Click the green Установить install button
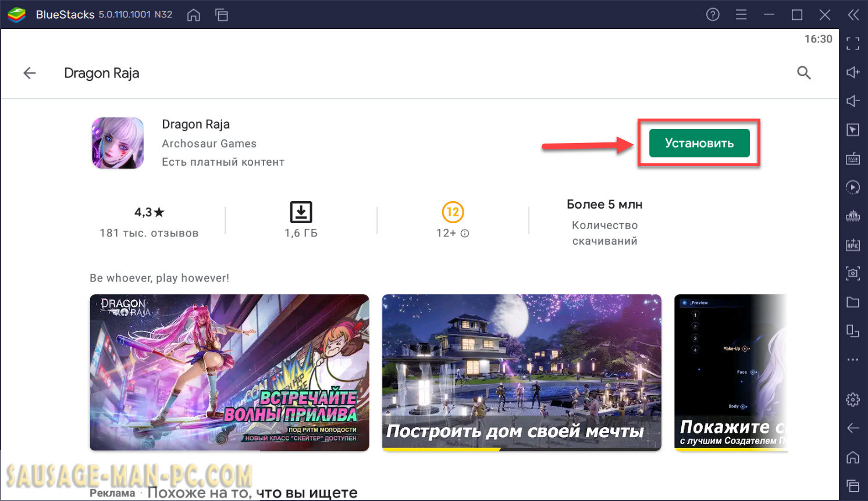This screenshot has width=868, height=501. [699, 143]
